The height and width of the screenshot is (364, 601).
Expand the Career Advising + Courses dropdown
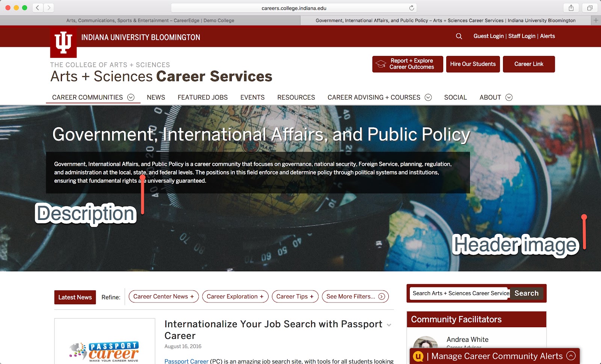pyautogui.click(x=379, y=98)
